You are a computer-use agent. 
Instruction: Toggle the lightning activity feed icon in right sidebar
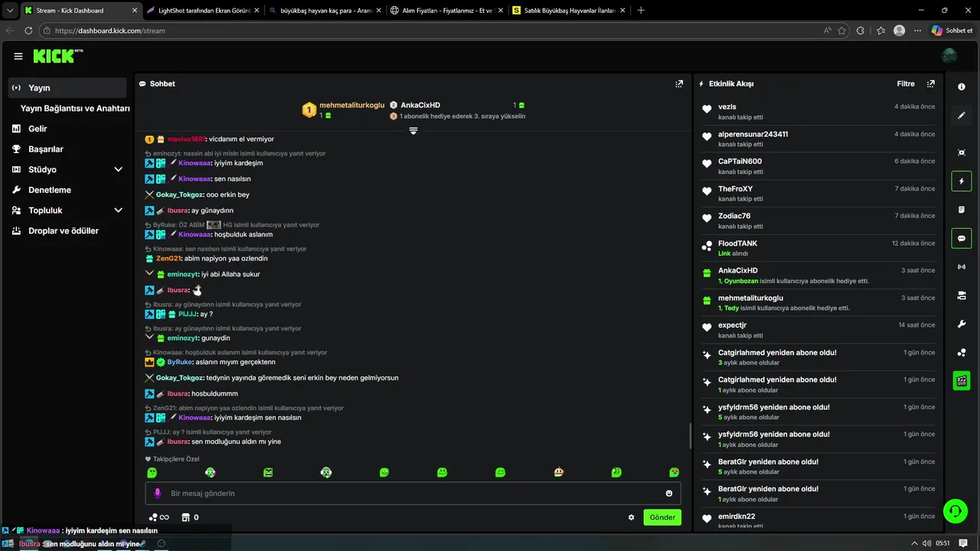962,181
